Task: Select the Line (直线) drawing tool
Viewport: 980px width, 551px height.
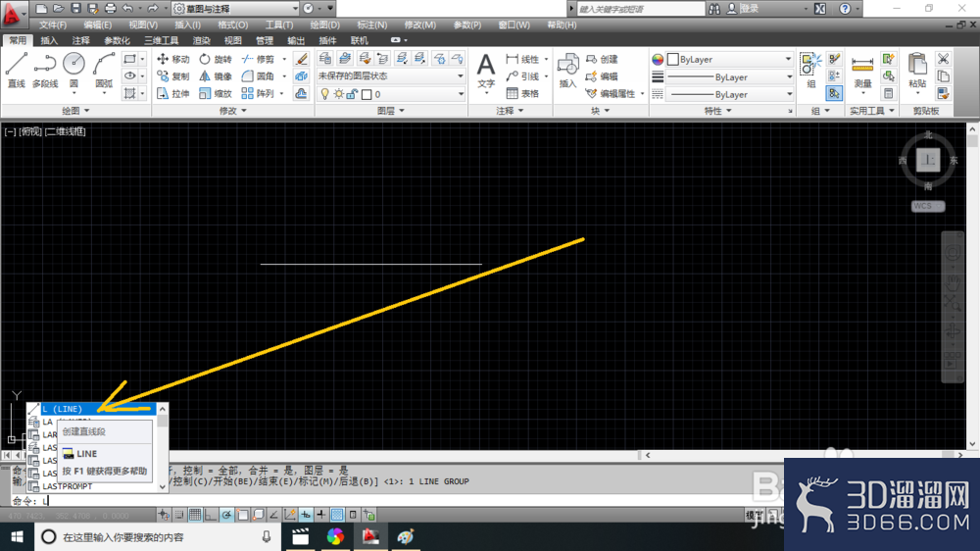Action: [x=17, y=70]
